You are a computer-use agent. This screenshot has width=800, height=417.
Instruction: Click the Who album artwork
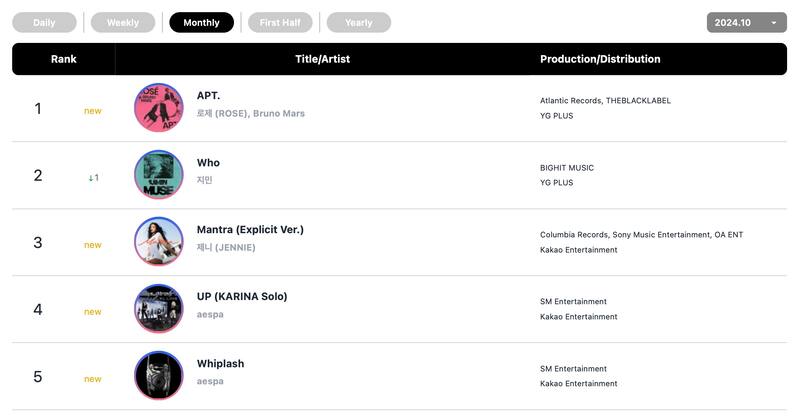158,175
